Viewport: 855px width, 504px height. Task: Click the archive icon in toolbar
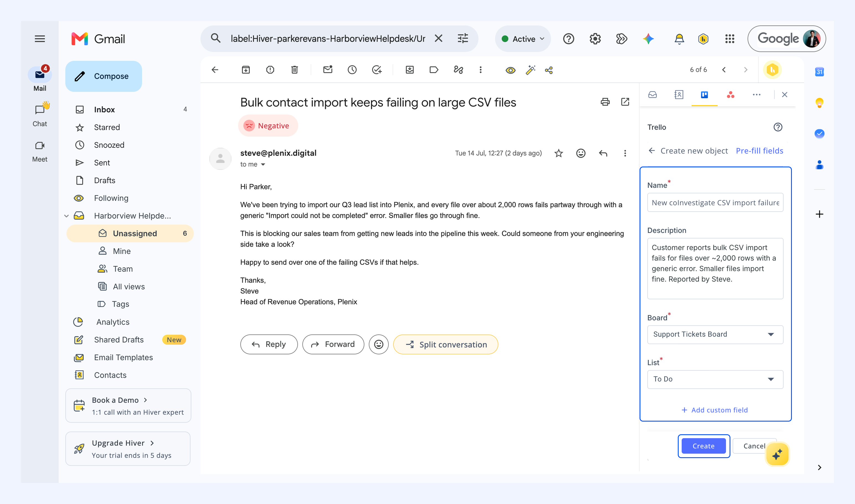pyautogui.click(x=246, y=70)
